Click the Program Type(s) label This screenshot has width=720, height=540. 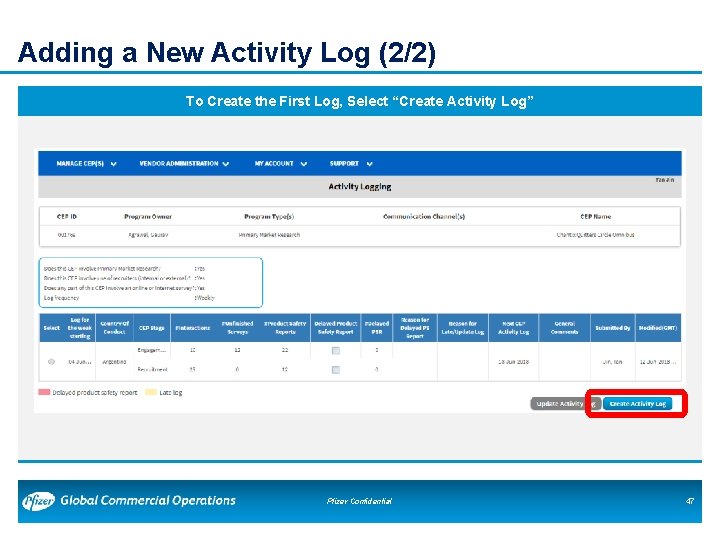pyautogui.click(x=269, y=216)
